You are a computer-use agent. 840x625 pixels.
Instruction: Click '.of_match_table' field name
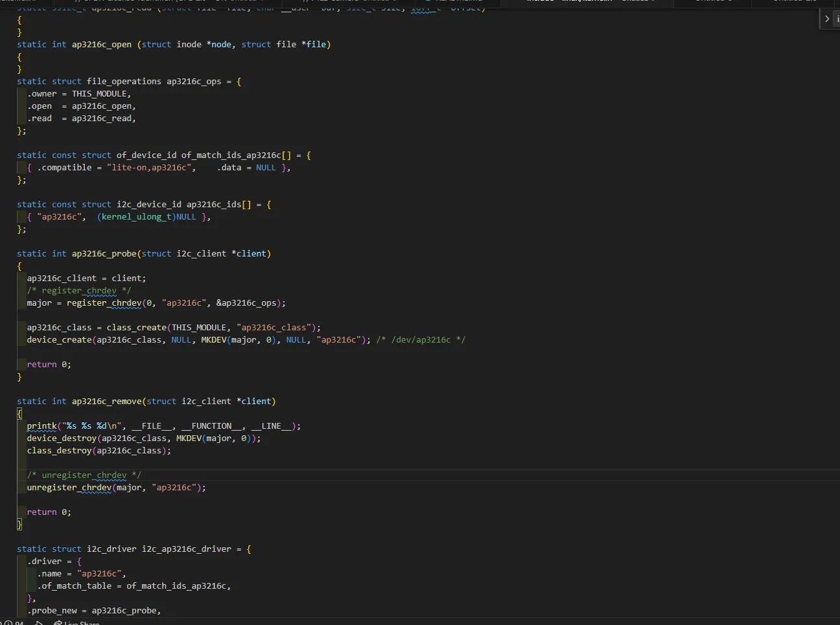point(75,586)
